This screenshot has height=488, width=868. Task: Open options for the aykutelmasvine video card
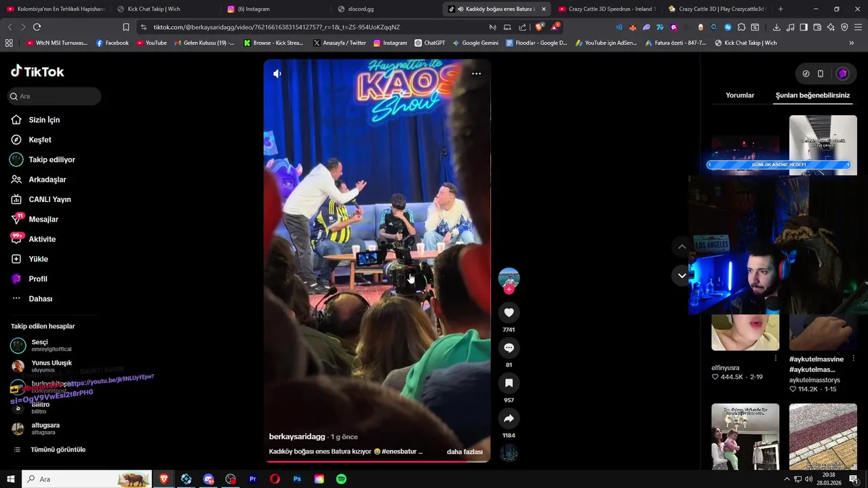click(854, 359)
